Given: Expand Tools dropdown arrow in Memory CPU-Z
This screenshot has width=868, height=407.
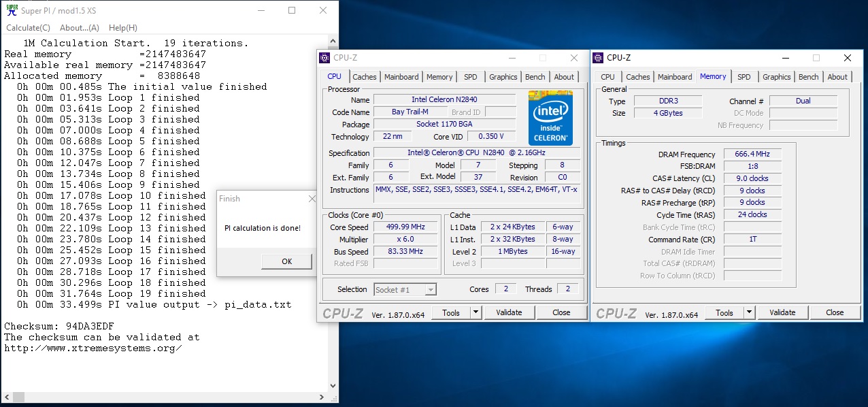Looking at the screenshot, I should click(x=750, y=312).
